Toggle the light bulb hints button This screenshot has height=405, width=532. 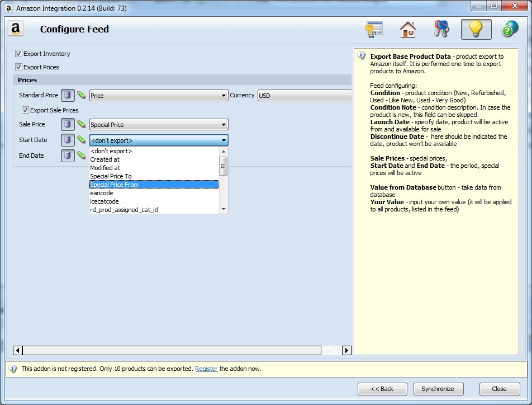(x=476, y=29)
